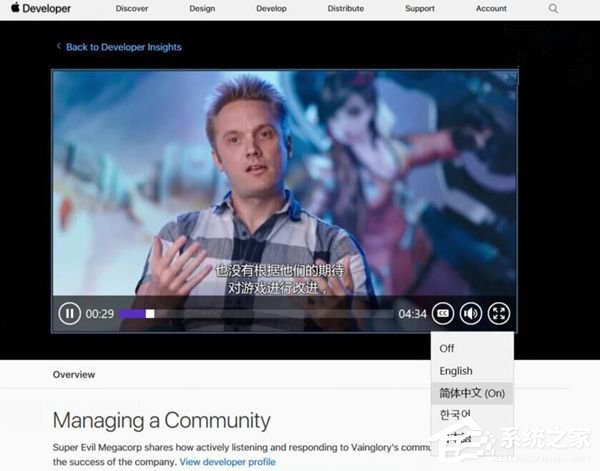Turn subtitles Off in caption menu
This screenshot has height=471, width=600.
tap(472, 349)
